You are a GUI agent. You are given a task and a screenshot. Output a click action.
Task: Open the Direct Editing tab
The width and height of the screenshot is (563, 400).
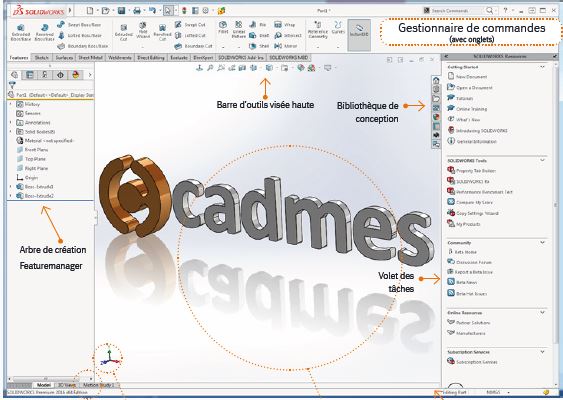click(151, 57)
